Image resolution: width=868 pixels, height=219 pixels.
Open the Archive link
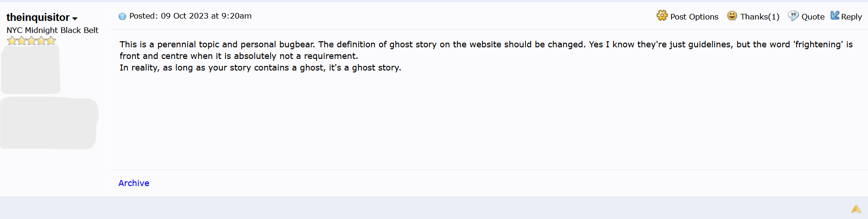tap(133, 183)
